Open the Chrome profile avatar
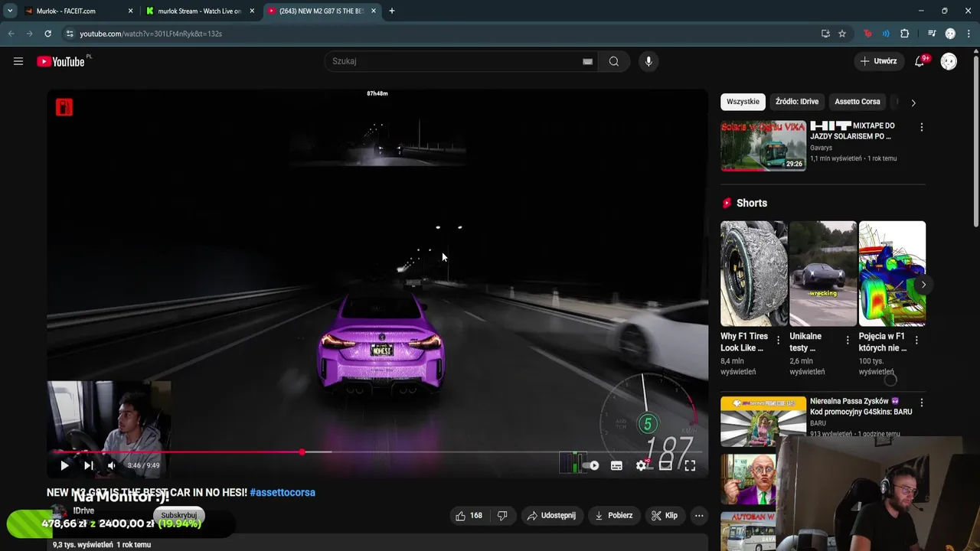This screenshot has width=980, height=551. pyautogui.click(x=950, y=34)
